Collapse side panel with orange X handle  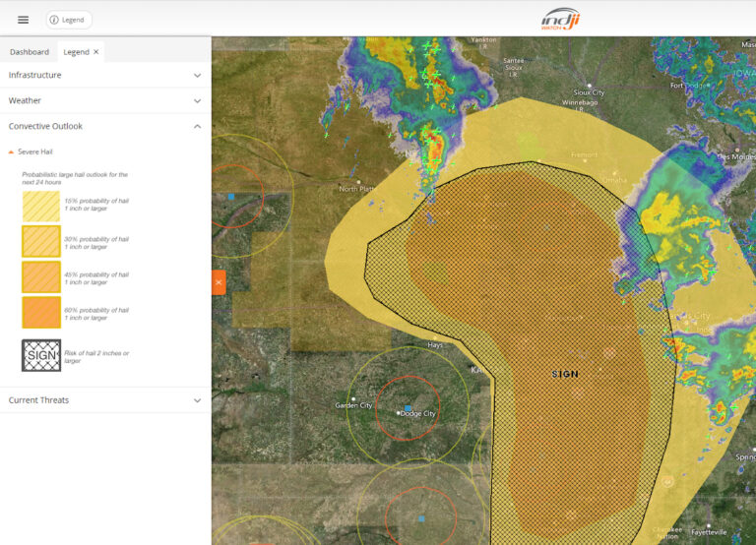219,282
